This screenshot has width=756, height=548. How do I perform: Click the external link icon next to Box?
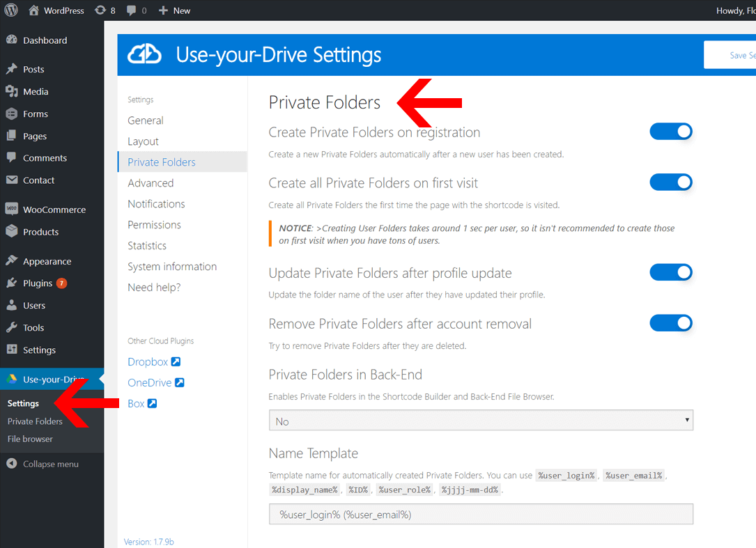(152, 403)
